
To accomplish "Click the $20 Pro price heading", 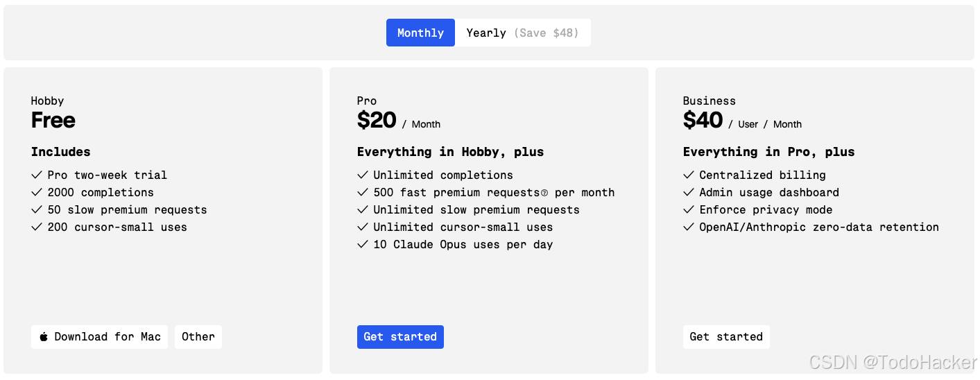I will (377, 121).
